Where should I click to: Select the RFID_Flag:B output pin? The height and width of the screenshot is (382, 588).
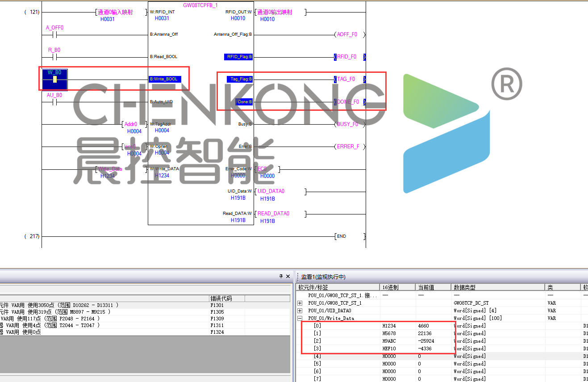click(x=238, y=57)
